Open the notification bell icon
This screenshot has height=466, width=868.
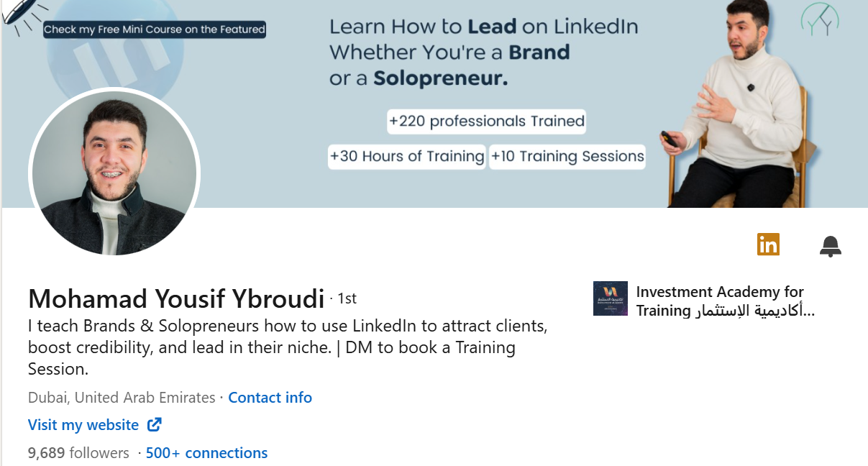[x=830, y=245]
